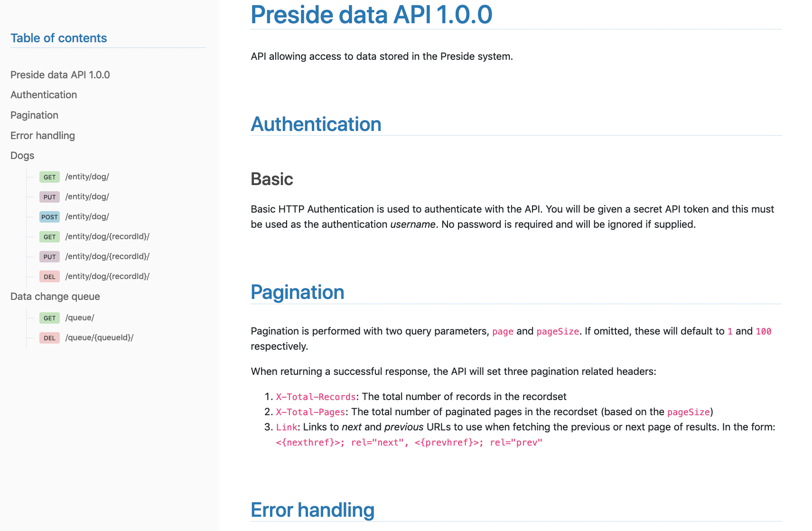812x531 pixels.
Task: Select Data change queue sidebar section
Action: (55, 297)
